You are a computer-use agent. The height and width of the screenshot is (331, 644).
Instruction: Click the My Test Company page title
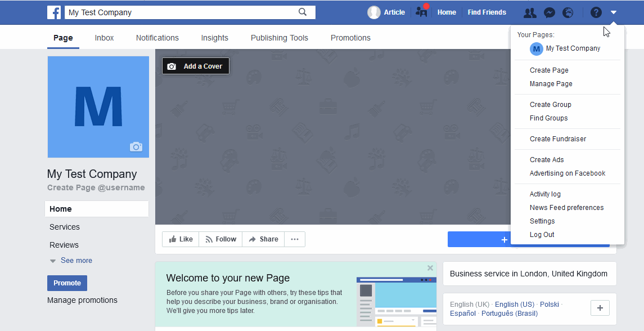92,174
